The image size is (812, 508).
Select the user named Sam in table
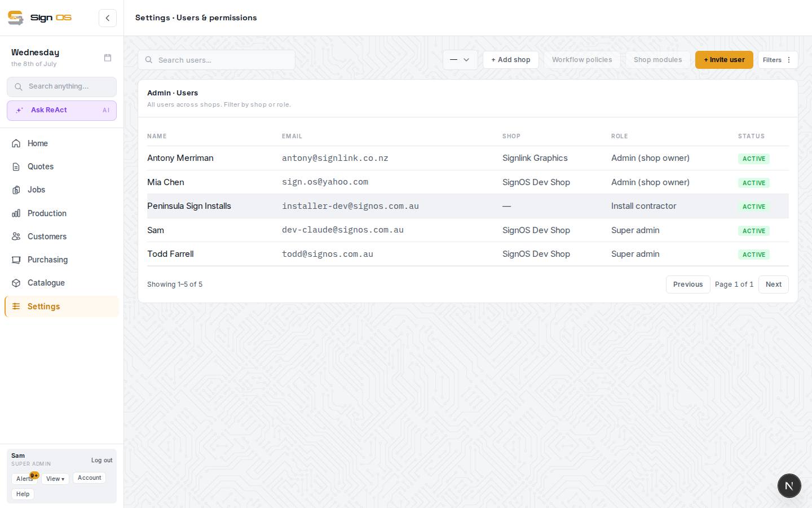(156, 230)
